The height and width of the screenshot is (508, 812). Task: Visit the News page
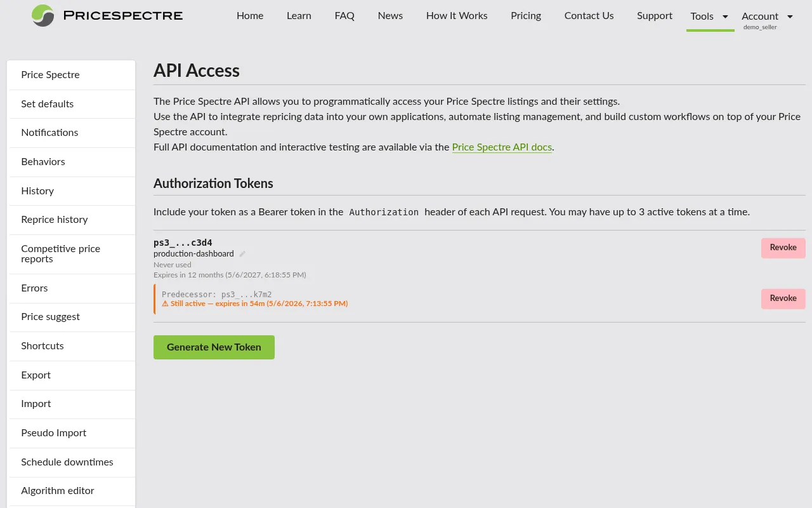[x=390, y=16]
